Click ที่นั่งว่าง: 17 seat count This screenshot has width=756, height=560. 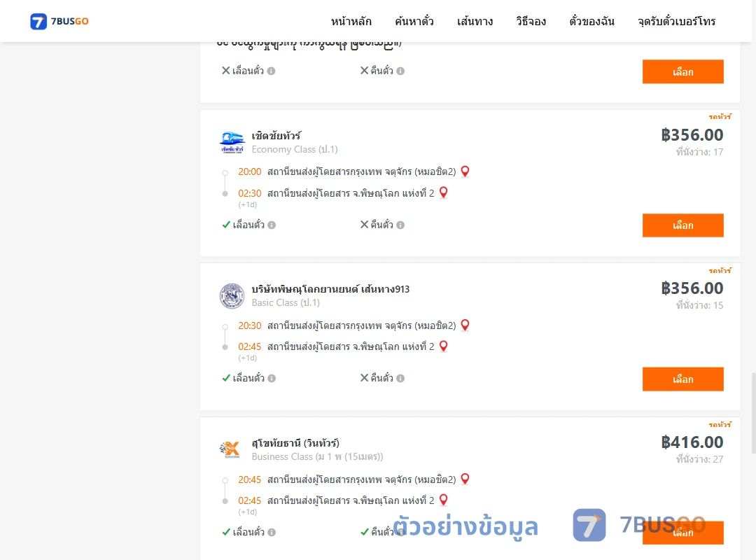point(699,152)
